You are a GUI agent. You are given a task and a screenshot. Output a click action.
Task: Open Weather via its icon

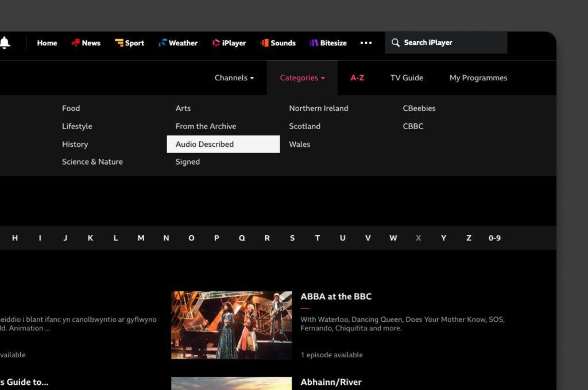pyautogui.click(x=163, y=42)
